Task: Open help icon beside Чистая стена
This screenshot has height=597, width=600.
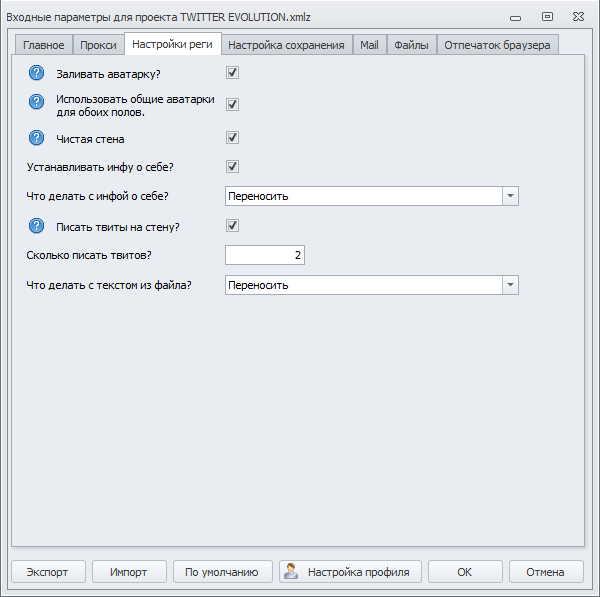Action: [x=36, y=138]
